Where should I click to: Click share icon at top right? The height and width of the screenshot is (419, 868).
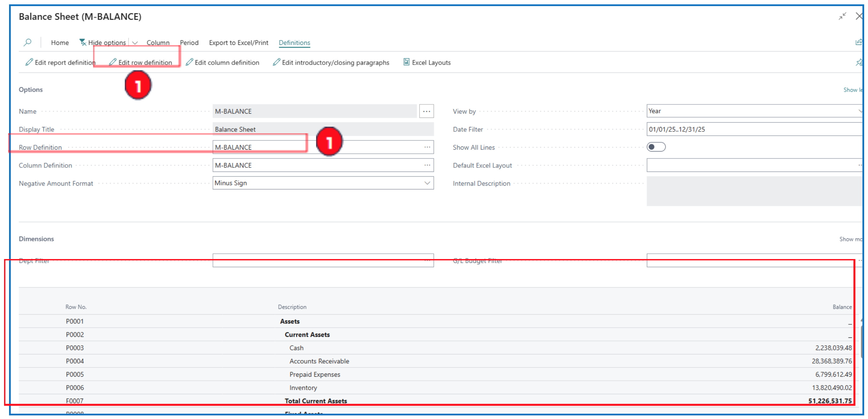[x=859, y=42]
